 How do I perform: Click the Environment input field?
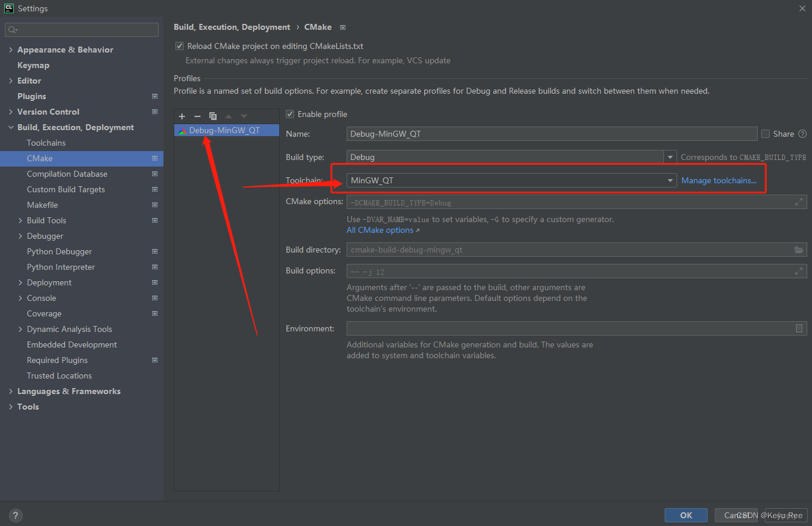pos(577,328)
